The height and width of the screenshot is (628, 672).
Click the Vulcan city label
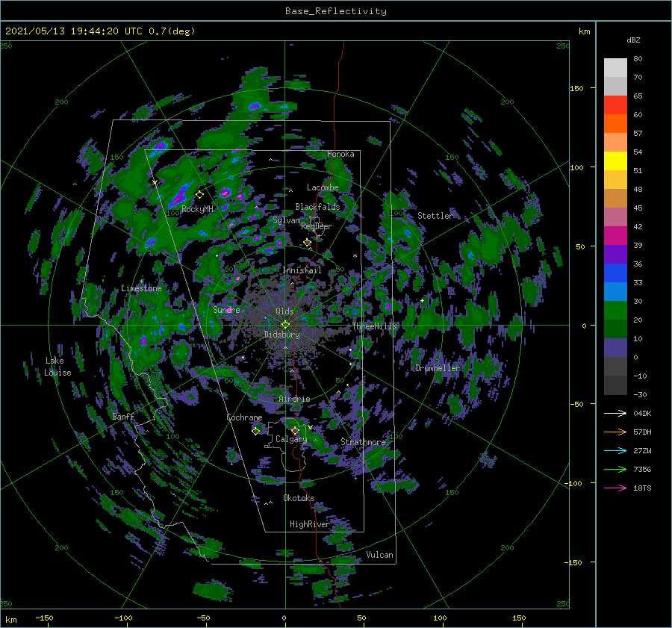tap(379, 555)
